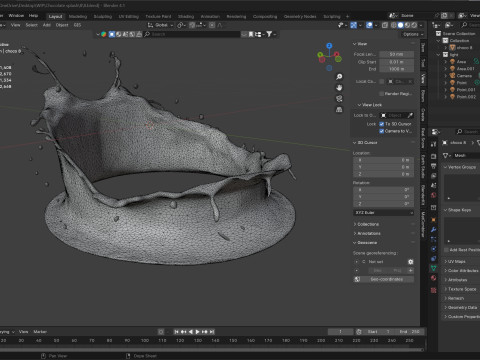Select rendered viewport shading sphere
The height and width of the screenshot is (360, 480).
point(414,25)
